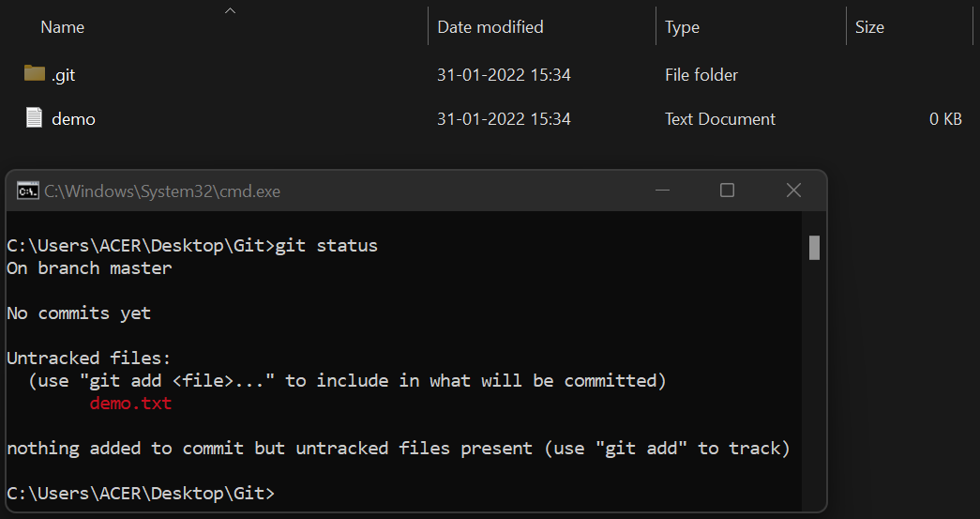This screenshot has height=519, width=980.
Task: Select the demo text document icon
Action: pyautogui.click(x=35, y=117)
